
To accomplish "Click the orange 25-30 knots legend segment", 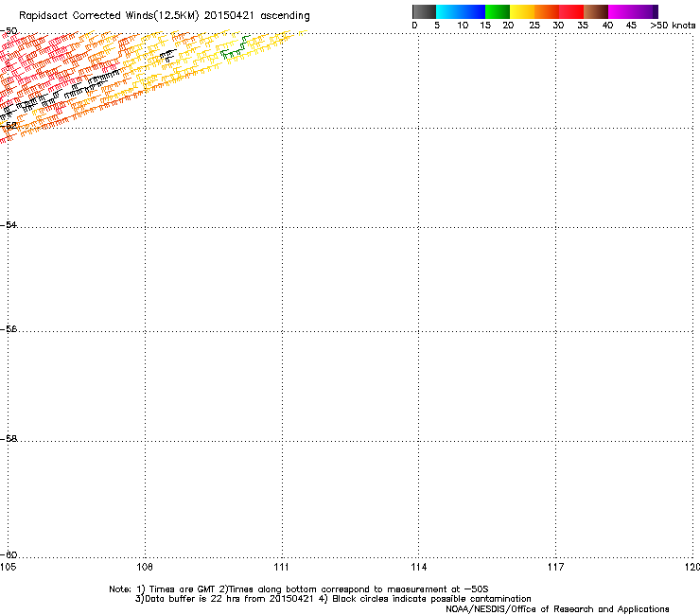I will (x=547, y=11).
